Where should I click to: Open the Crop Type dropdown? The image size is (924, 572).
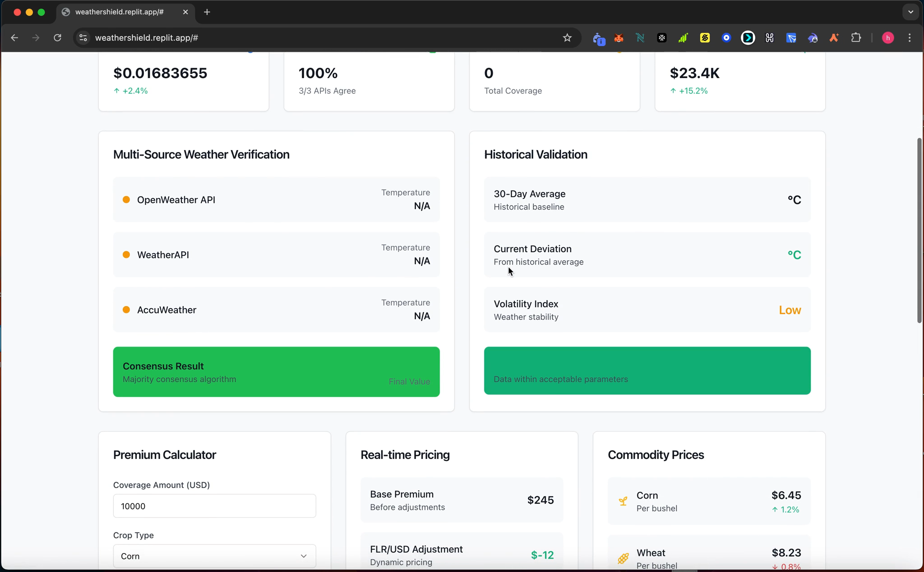coord(214,556)
